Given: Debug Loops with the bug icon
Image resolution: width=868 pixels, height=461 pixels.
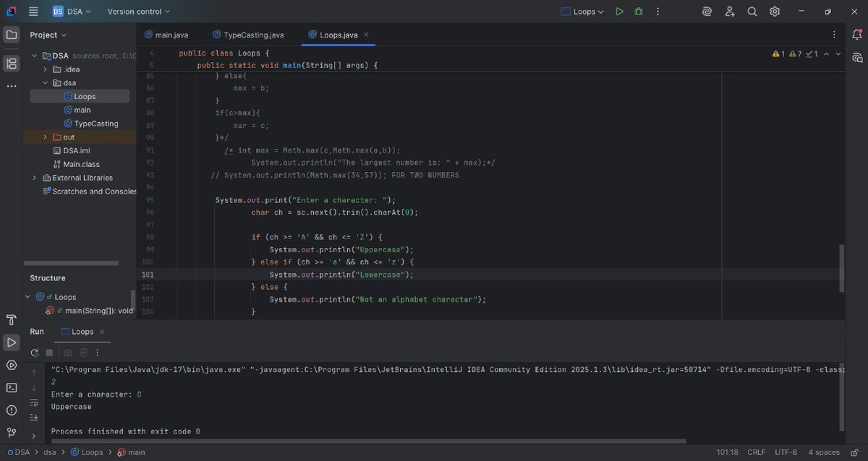Looking at the screenshot, I should coord(638,12).
